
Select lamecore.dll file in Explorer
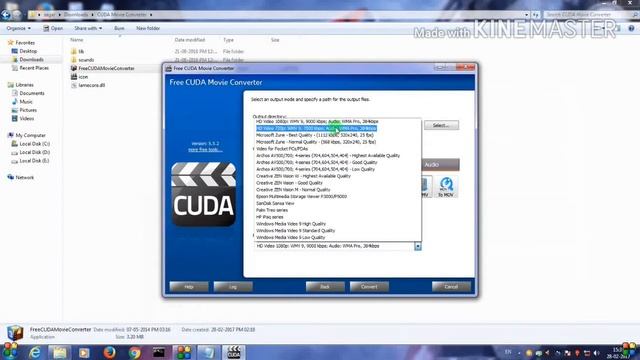pos(92,85)
